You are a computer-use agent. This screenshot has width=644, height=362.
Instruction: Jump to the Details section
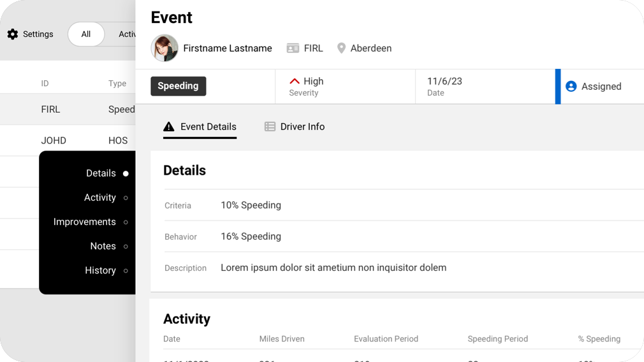101,173
